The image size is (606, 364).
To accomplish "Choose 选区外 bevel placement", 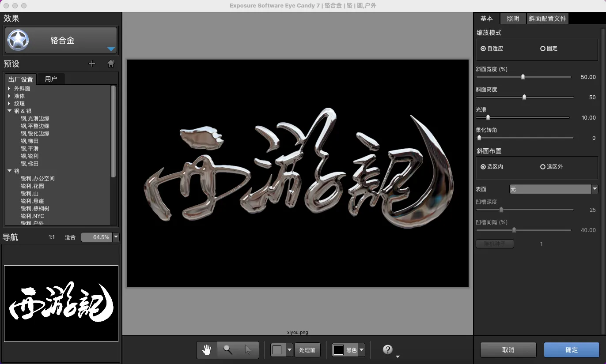I will tap(543, 167).
